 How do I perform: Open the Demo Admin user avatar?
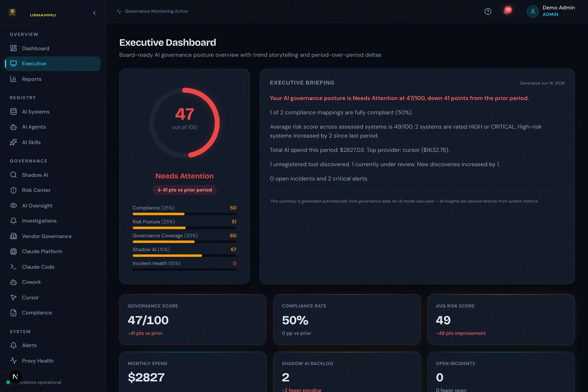(x=532, y=11)
